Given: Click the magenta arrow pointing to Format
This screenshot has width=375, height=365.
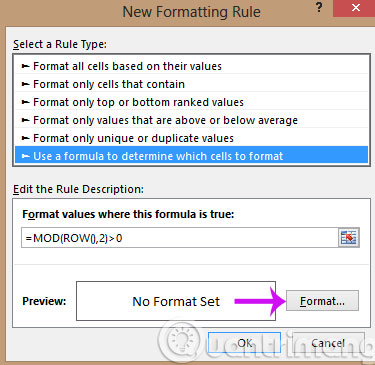Looking at the screenshot, I should point(260,301).
